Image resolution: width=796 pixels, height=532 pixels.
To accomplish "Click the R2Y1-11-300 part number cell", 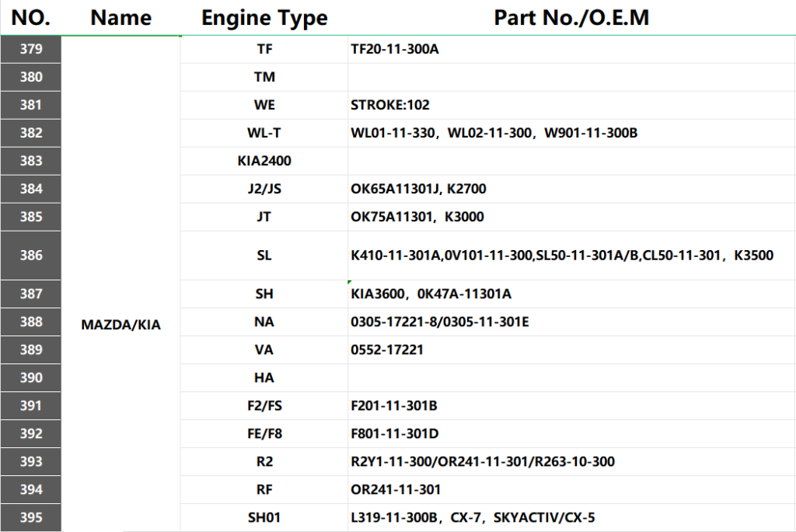I will pyautogui.click(x=571, y=461).
